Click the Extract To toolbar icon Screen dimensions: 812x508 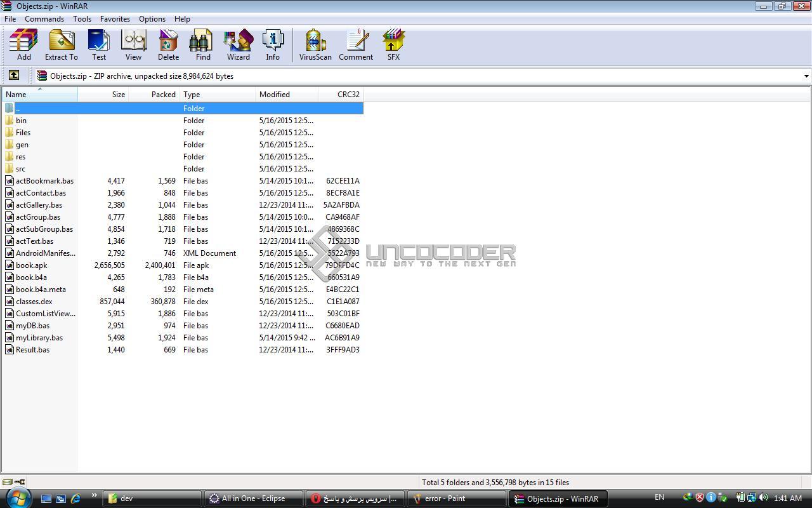tap(62, 44)
